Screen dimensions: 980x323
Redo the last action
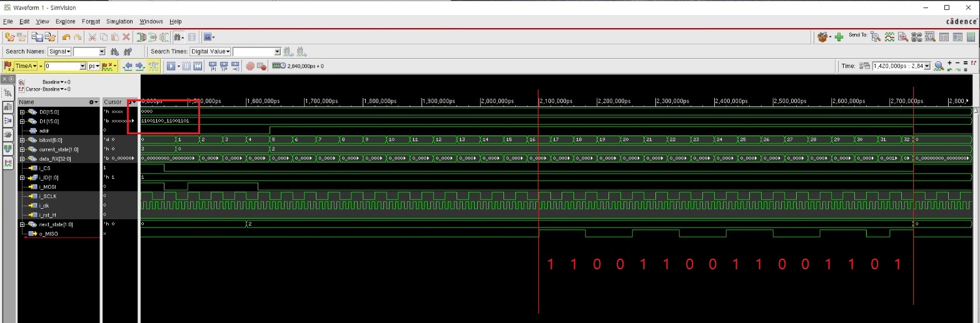(x=77, y=37)
